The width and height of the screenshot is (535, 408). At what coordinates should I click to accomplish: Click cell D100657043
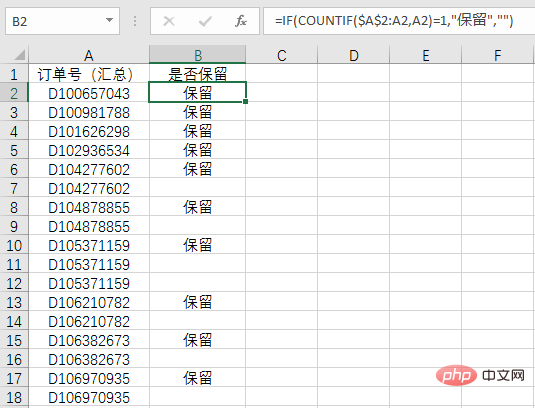89,93
